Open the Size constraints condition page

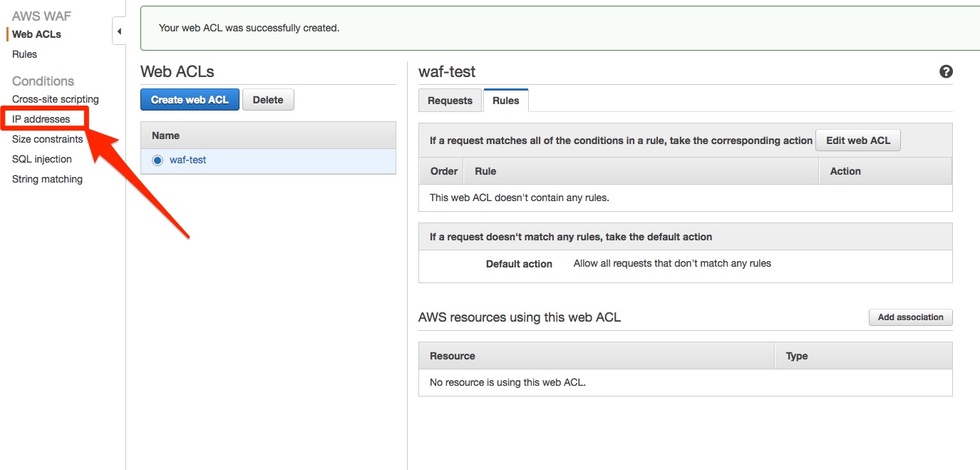coord(47,139)
